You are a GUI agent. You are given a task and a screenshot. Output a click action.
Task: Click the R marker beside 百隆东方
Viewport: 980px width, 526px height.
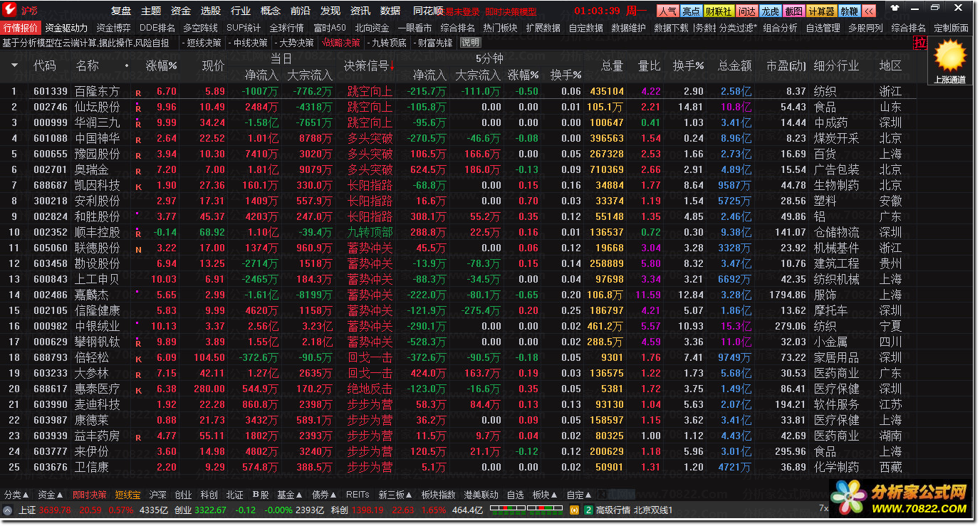tap(138, 93)
